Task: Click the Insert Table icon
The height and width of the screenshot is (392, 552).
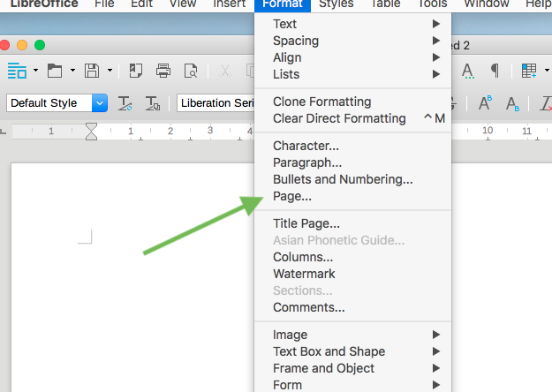Action: (x=528, y=71)
